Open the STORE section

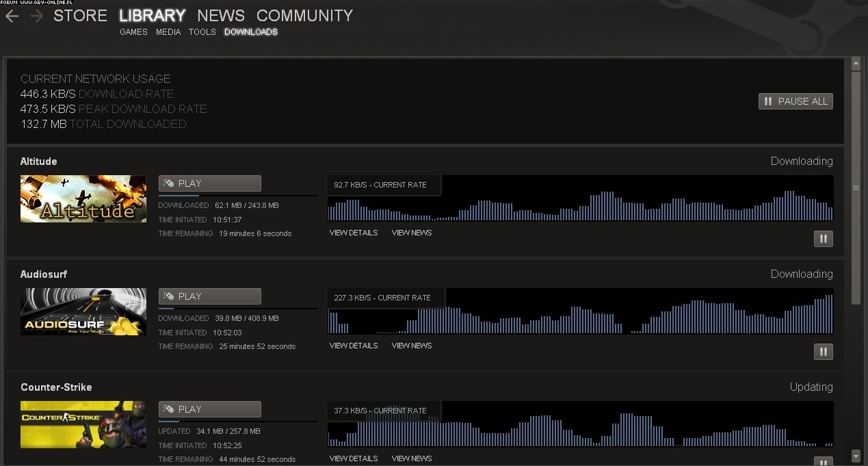coord(80,15)
